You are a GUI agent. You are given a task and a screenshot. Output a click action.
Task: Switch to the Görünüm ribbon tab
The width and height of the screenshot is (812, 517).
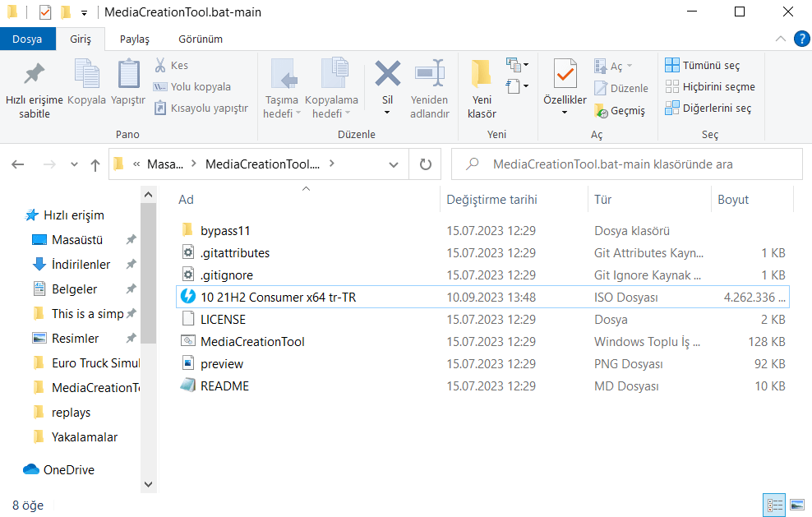click(x=201, y=39)
